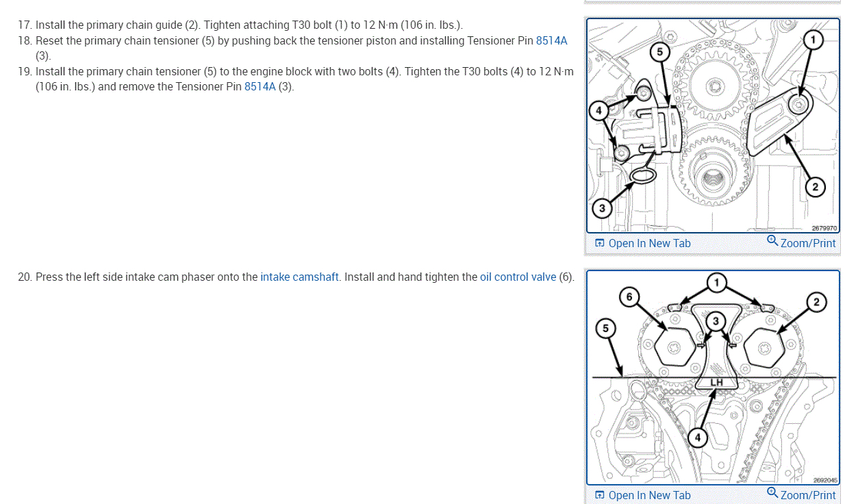Screen dimensions: 858x504
Task: Click magnifier icon beneath diagram 2692045
Action: (x=772, y=493)
